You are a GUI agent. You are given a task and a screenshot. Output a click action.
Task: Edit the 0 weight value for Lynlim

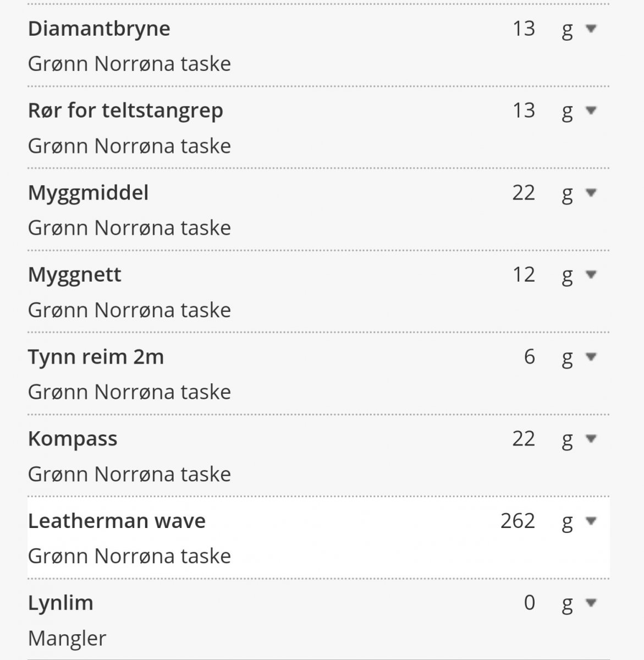529,603
